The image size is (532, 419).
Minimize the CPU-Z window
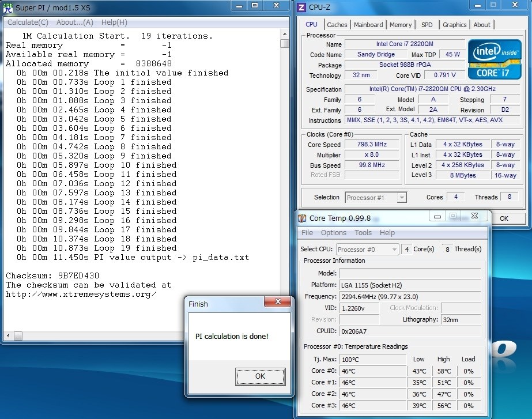point(478,5)
